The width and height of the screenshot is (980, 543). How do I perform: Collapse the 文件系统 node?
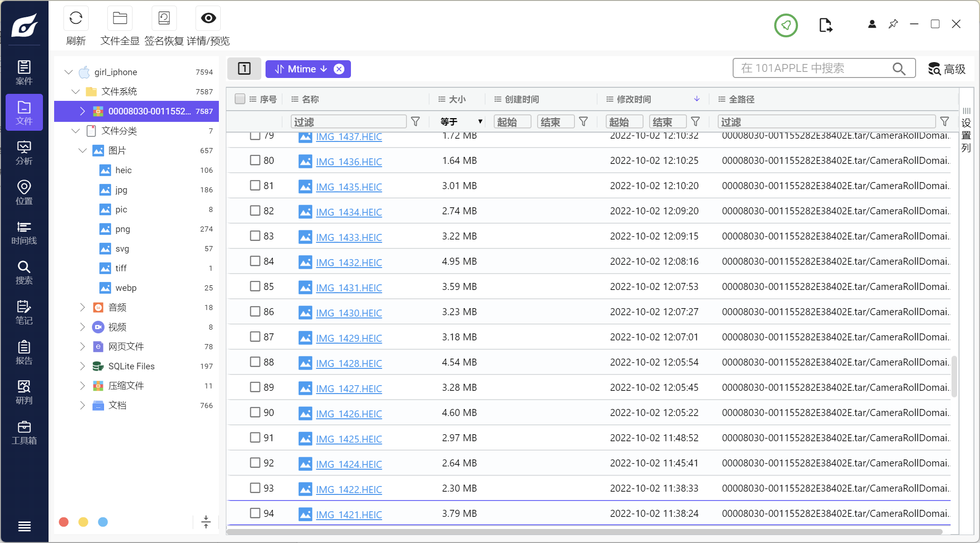point(76,92)
